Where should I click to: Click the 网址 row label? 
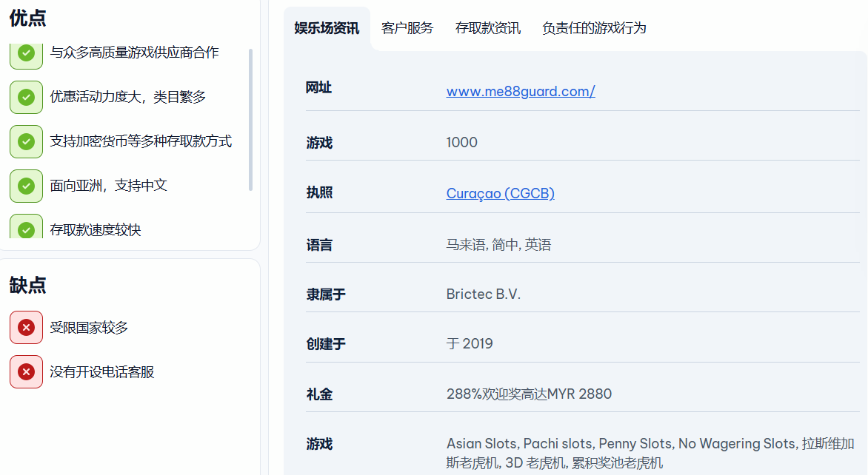[x=319, y=87]
